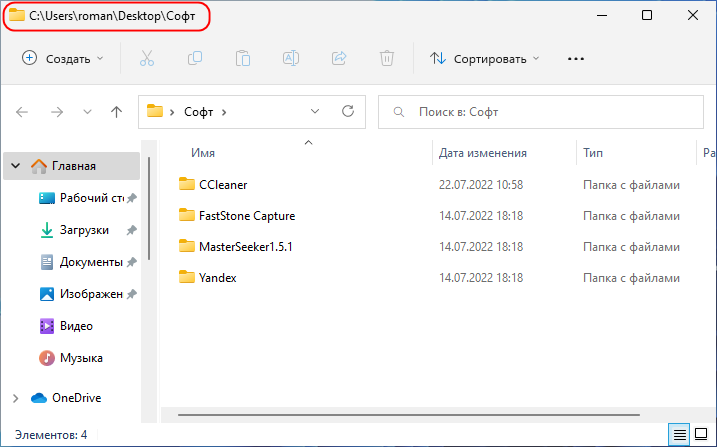The image size is (717, 447).
Task: Click the Rename icon in toolbar
Action: pyautogui.click(x=291, y=59)
